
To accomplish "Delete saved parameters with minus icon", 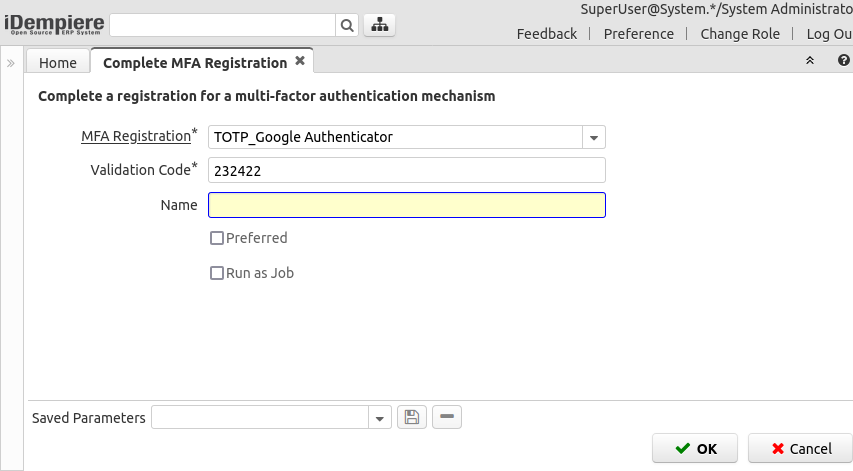I will pos(447,418).
